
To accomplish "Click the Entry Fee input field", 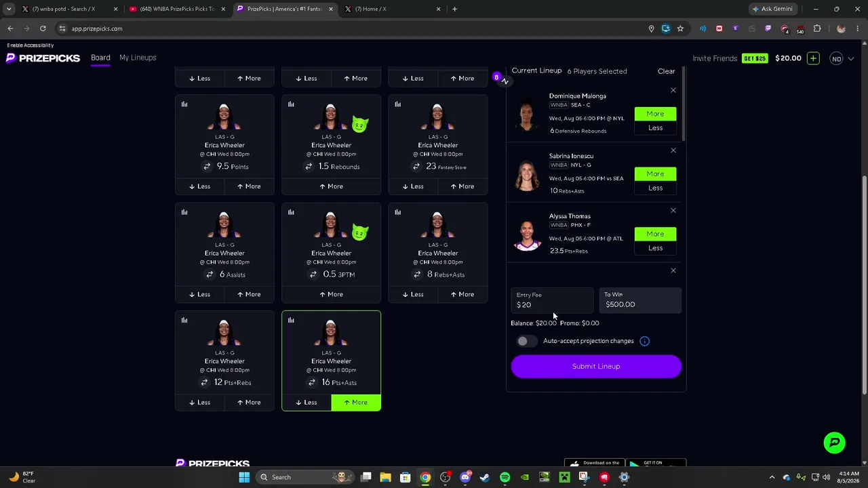I will click(552, 300).
